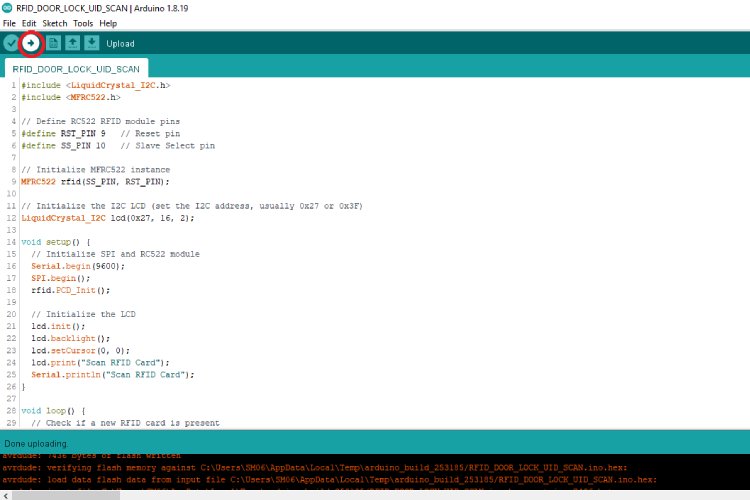This screenshot has width=750, height=500.
Task: Upload the sketch with the arrow button
Action: (x=31, y=44)
